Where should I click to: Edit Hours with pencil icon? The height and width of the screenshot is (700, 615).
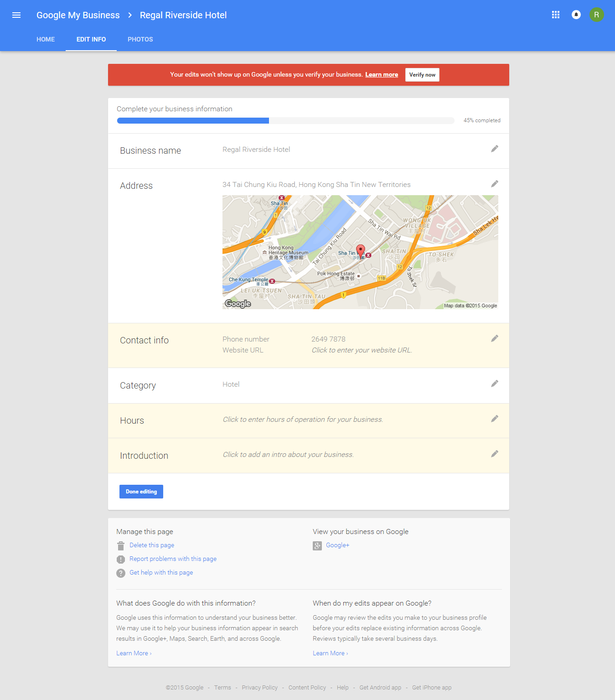point(495,419)
